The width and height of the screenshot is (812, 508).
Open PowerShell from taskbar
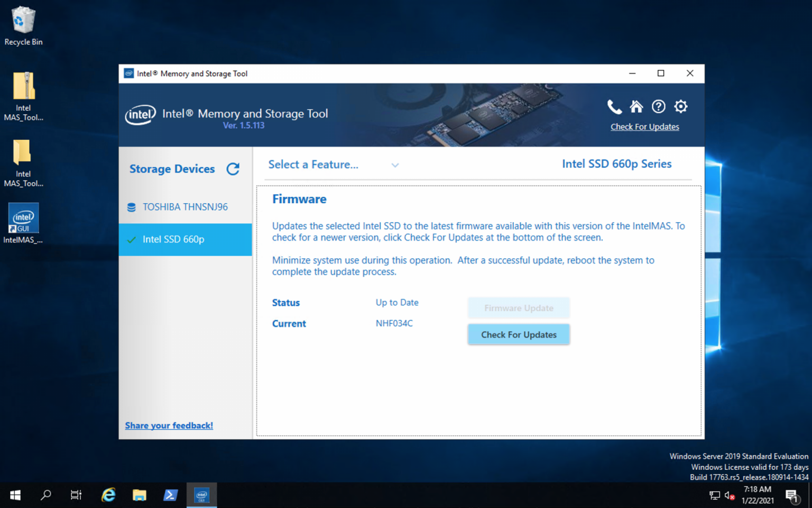pos(170,495)
